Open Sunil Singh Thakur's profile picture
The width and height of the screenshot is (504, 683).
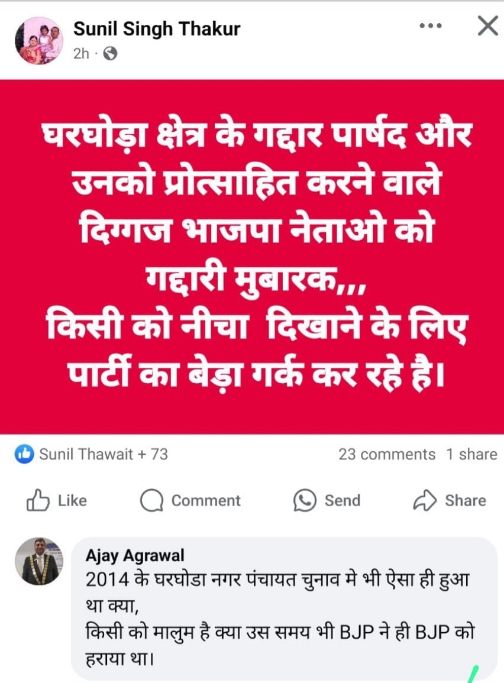[39, 41]
